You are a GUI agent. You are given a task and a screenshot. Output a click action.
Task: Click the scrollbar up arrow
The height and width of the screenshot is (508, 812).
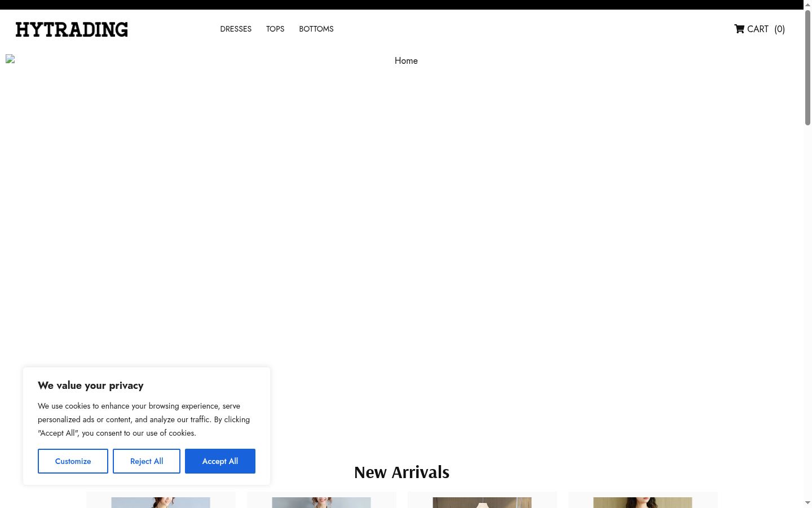[x=807, y=5]
